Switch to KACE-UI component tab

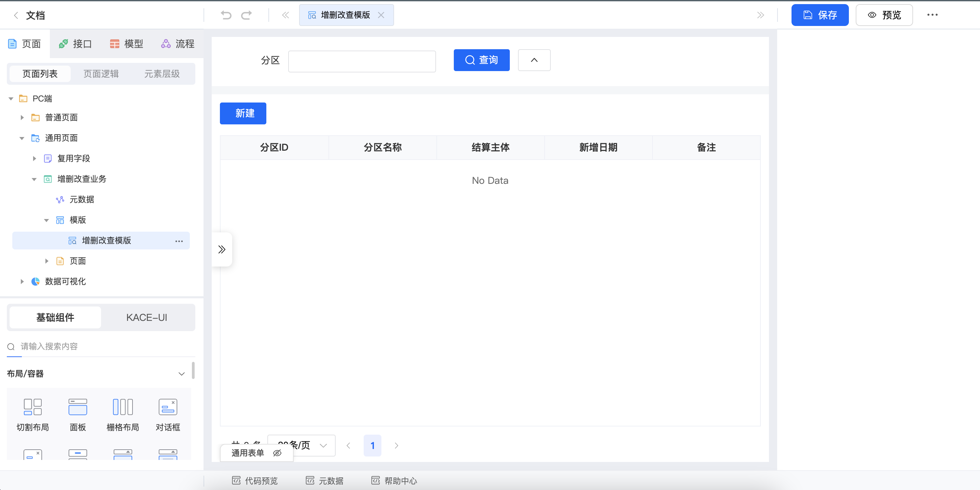coord(146,317)
